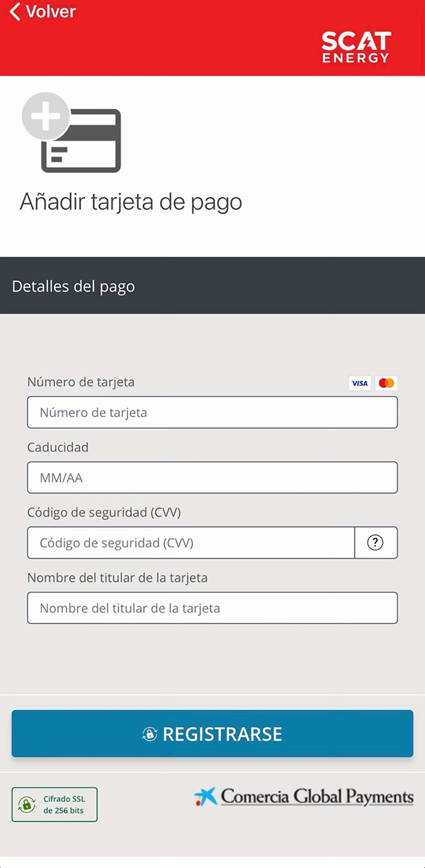Focus the Nombre del titular input

pos(212,608)
